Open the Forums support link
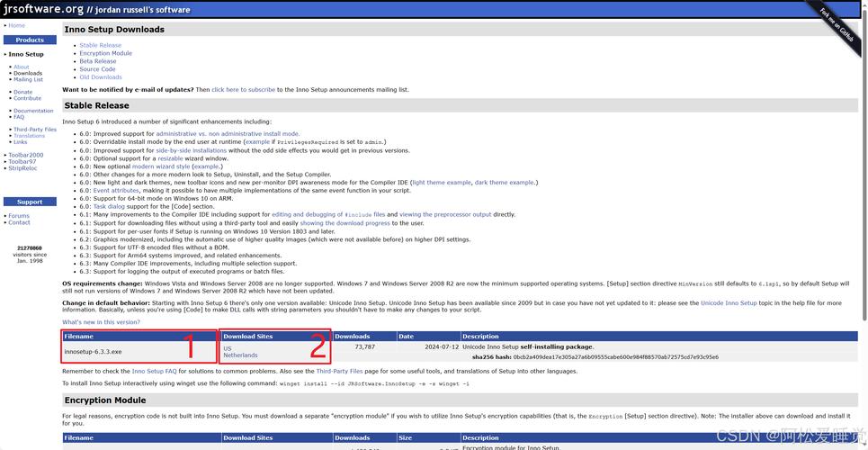This screenshot has height=450, width=868. 19,216
